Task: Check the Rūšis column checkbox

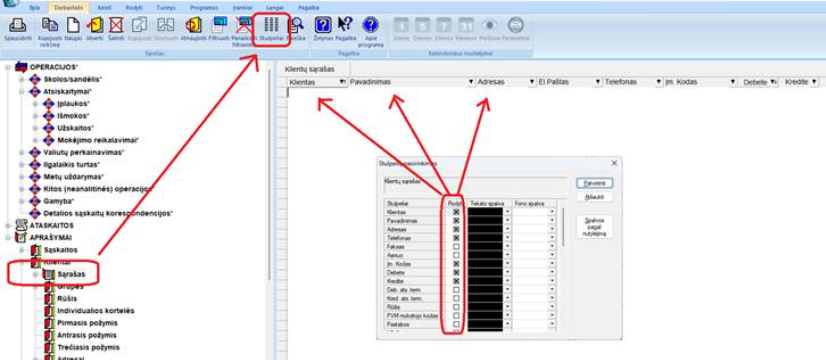Action: coord(456,307)
